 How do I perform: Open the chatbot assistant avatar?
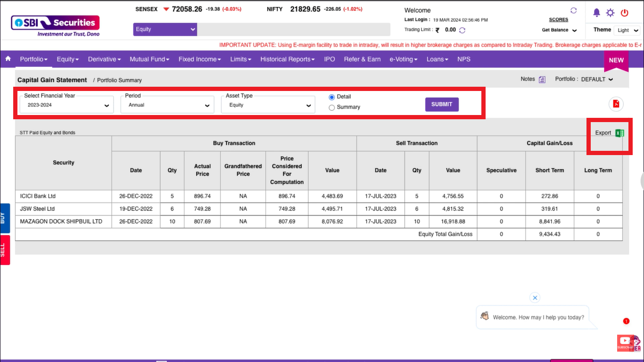tap(634, 343)
